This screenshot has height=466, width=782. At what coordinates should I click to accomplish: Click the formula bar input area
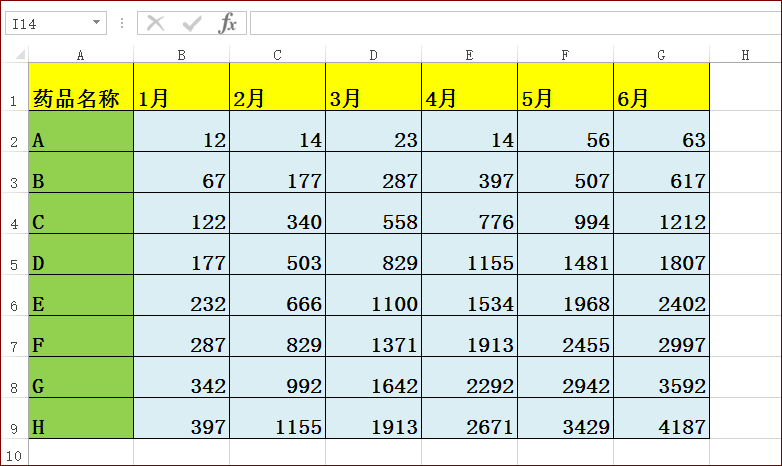tap(516, 23)
